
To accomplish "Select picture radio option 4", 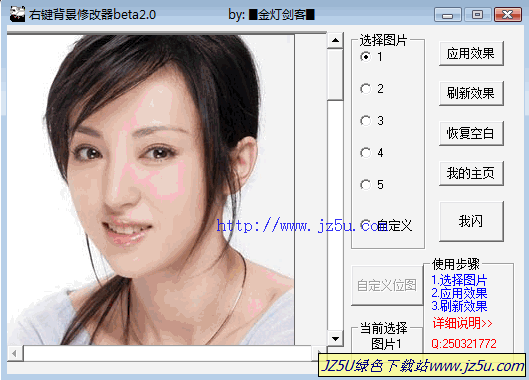I will point(372,153).
